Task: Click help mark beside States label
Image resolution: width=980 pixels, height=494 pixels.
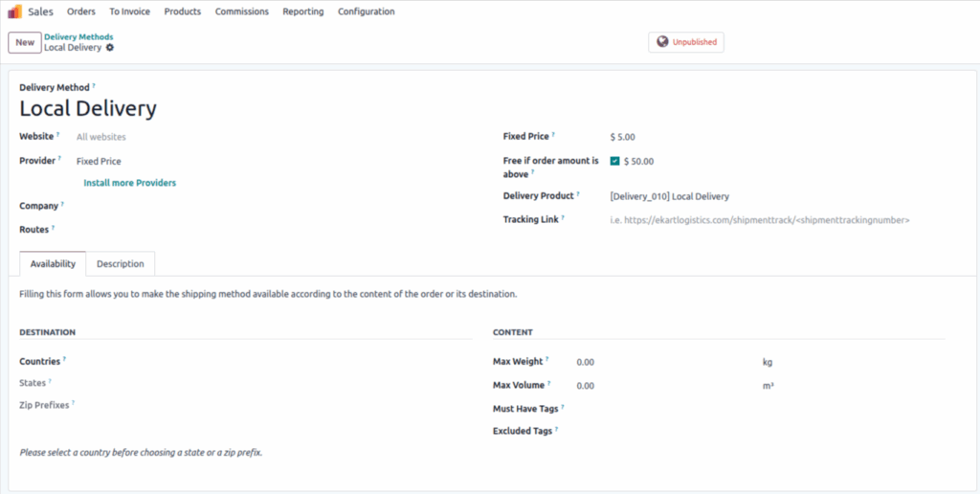Action: point(50,381)
